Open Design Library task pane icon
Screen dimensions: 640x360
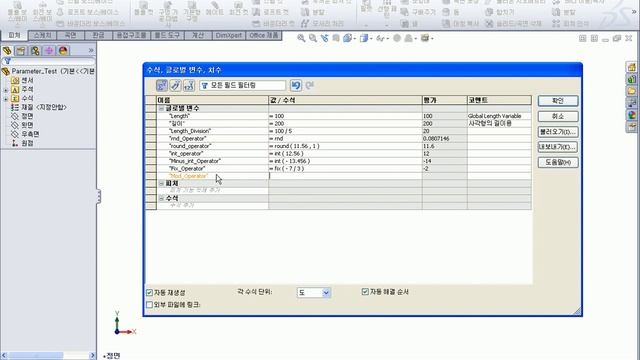(632, 80)
